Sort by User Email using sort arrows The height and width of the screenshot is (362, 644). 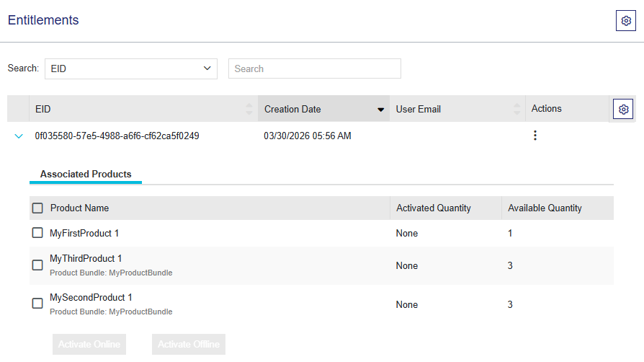pos(516,109)
